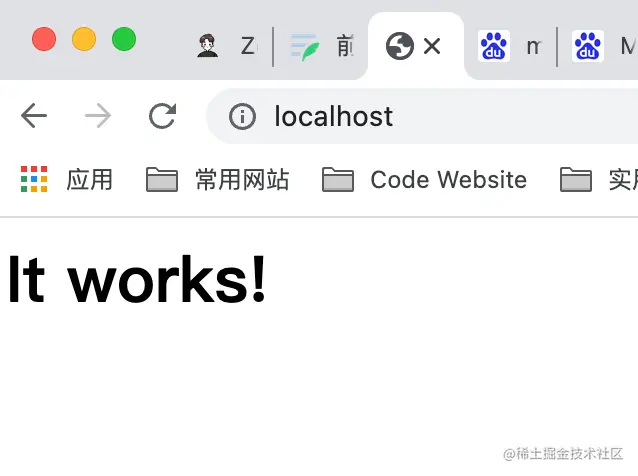Click the forward navigation arrow
This screenshot has height=476, width=638.
pyautogui.click(x=98, y=116)
